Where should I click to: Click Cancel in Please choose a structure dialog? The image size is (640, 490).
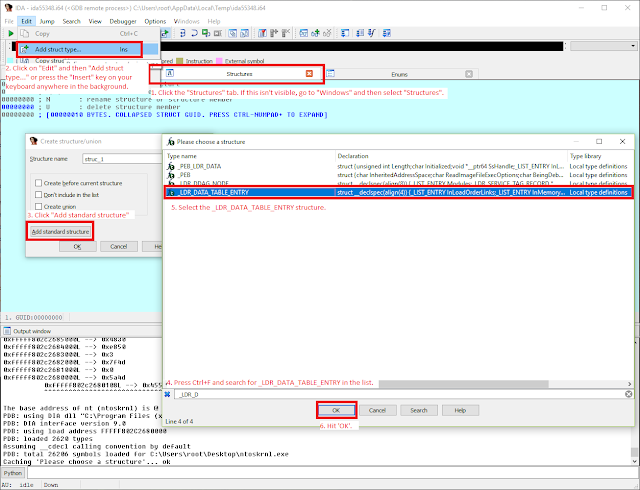(x=377, y=410)
